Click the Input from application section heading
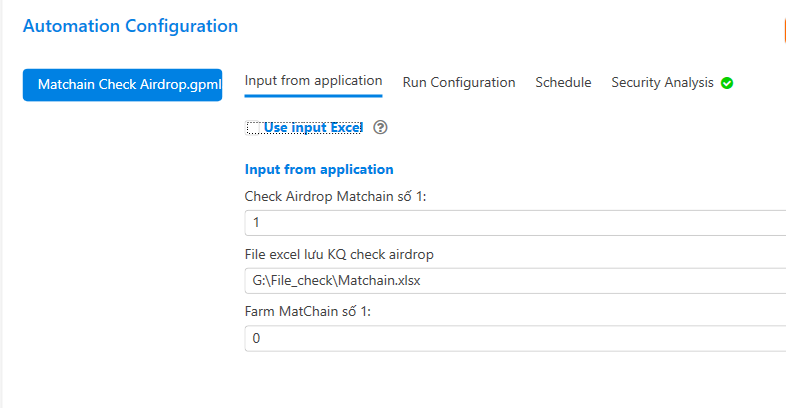The width and height of the screenshot is (786, 408). (319, 169)
